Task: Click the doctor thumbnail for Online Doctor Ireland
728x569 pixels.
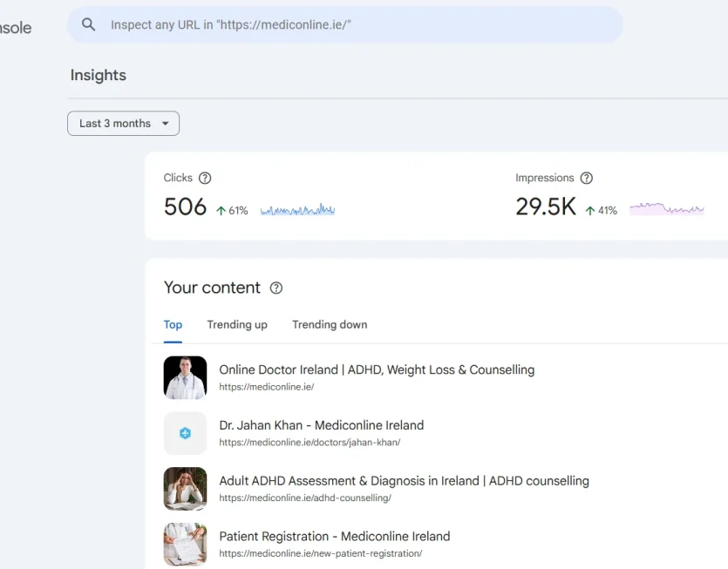Action: (x=185, y=378)
